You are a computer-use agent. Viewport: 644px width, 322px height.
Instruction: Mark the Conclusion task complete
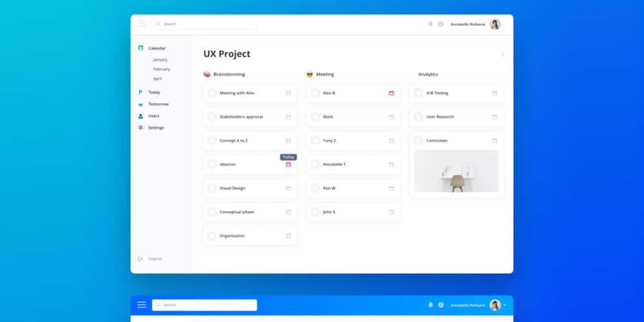pos(419,141)
